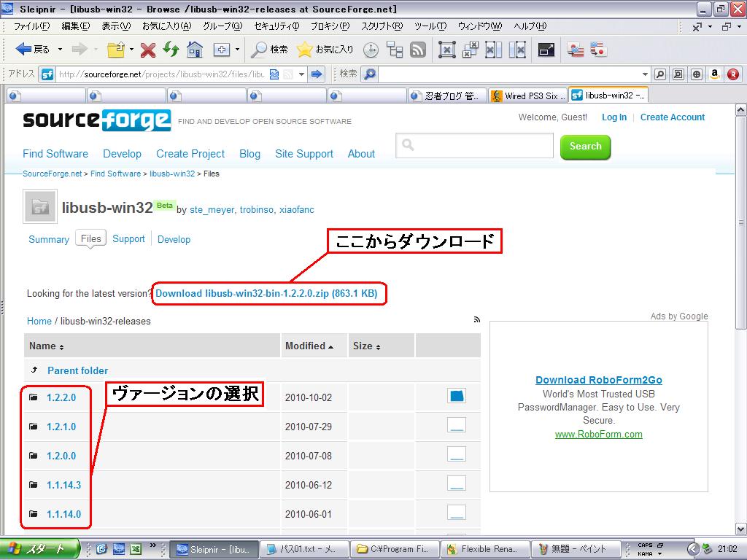Open the dropdown beside the folder icon

click(131, 49)
